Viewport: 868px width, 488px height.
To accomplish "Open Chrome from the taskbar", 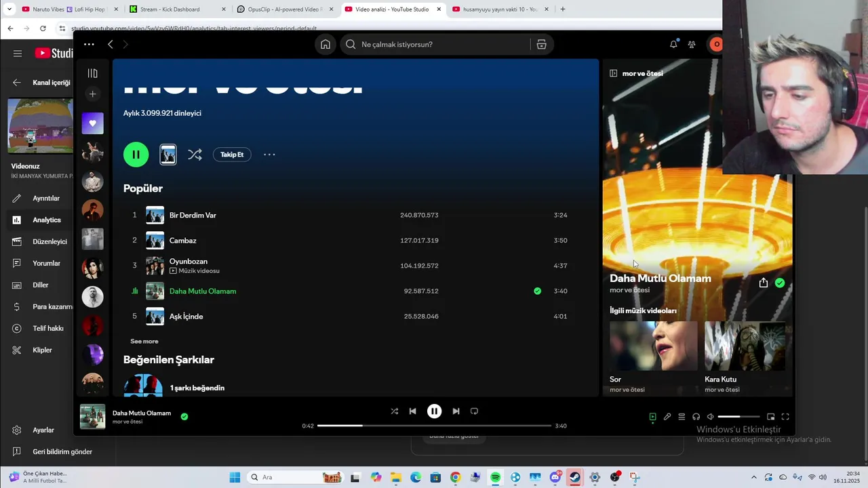I will 455,477.
